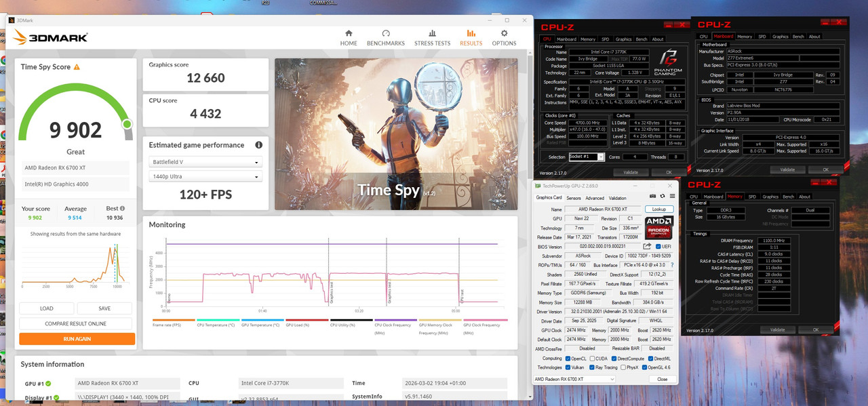868x406 pixels.
Task: Click the orange RUN AGAIN button
Action: 77,339
